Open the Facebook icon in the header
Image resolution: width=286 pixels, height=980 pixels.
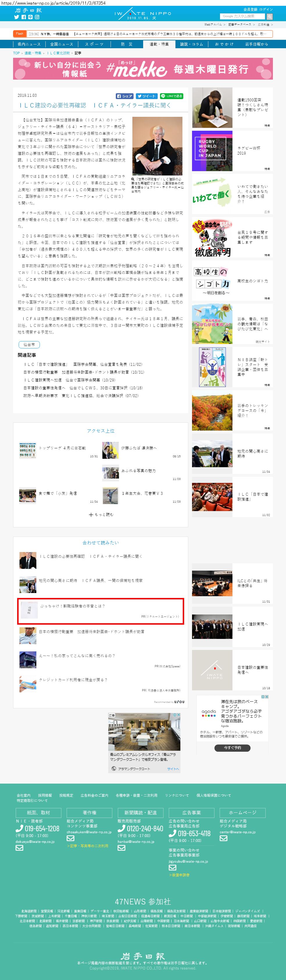point(24,17)
